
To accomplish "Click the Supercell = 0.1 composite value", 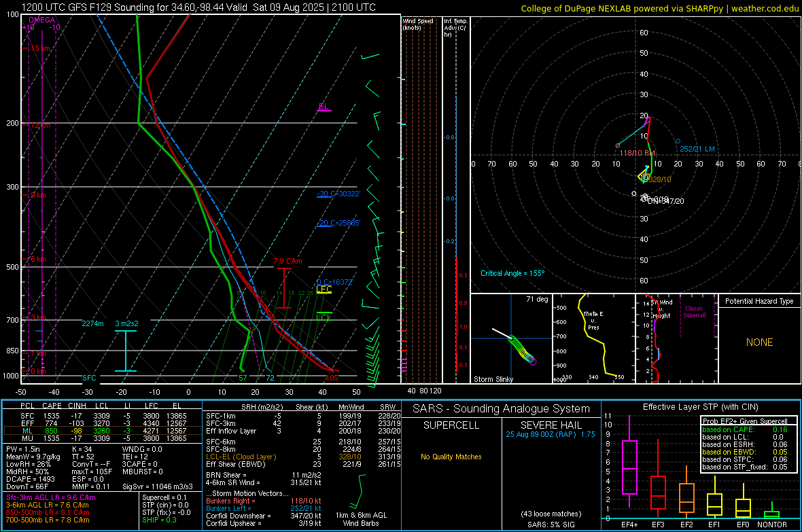I will pyautogui.click(x=164, y=497).
